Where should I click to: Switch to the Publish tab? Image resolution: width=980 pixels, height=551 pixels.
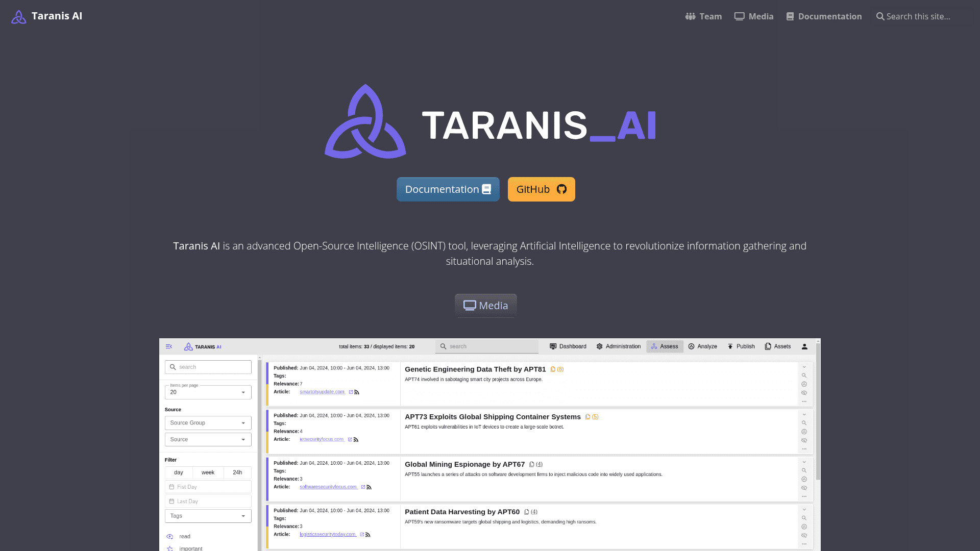[741, 346]
